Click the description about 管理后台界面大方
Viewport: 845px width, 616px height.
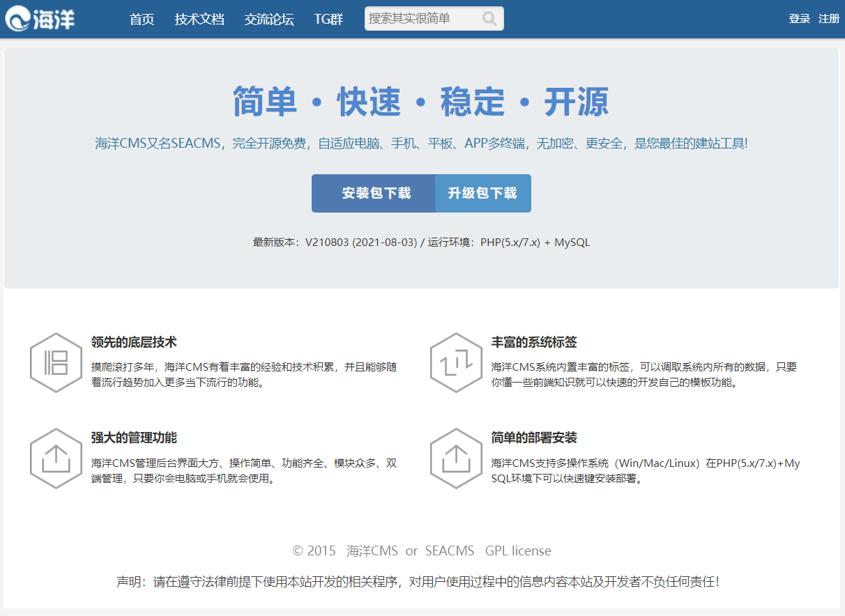coord(244,470)
